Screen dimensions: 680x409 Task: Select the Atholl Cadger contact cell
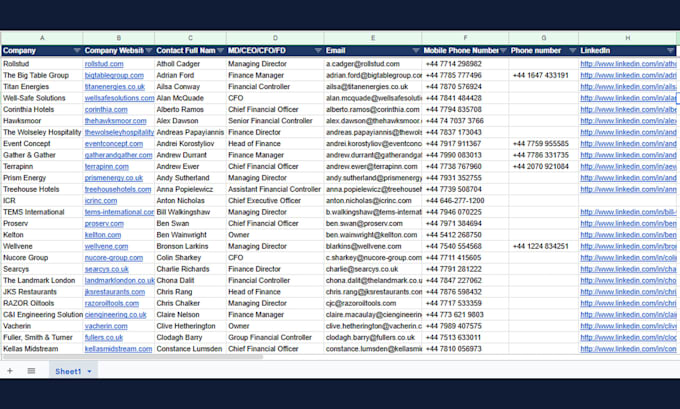(190, 64)
